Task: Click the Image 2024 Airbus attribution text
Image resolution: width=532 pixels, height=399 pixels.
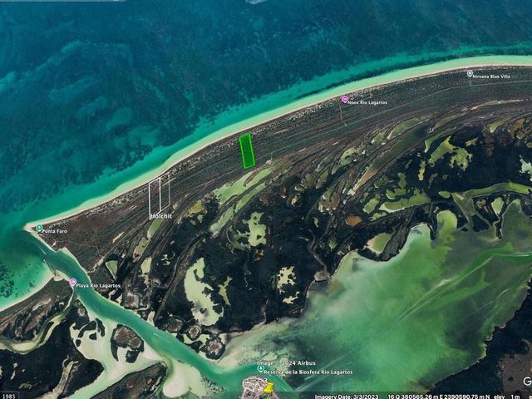Action: [x=286, y=363]
